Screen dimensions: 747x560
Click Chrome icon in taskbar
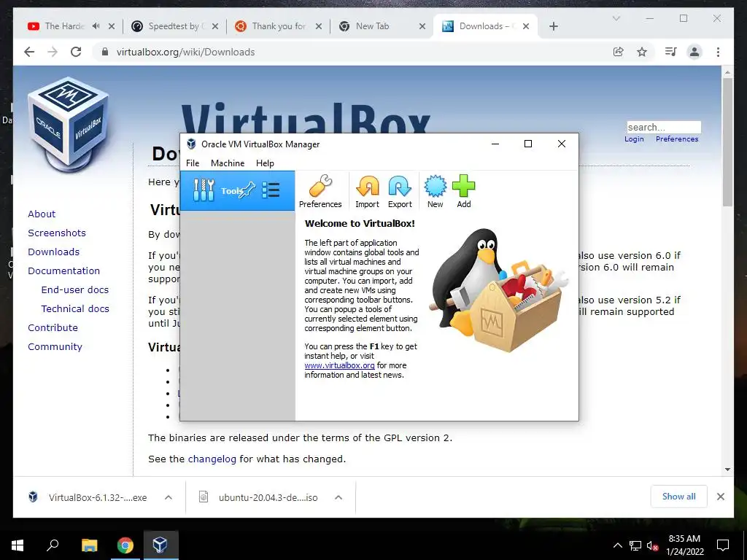125,545
